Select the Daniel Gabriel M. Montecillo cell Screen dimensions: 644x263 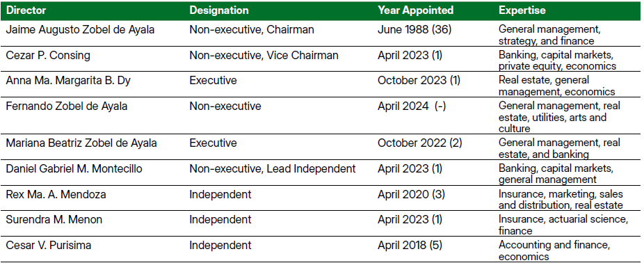pyautogui.click(x=74, y=168)
